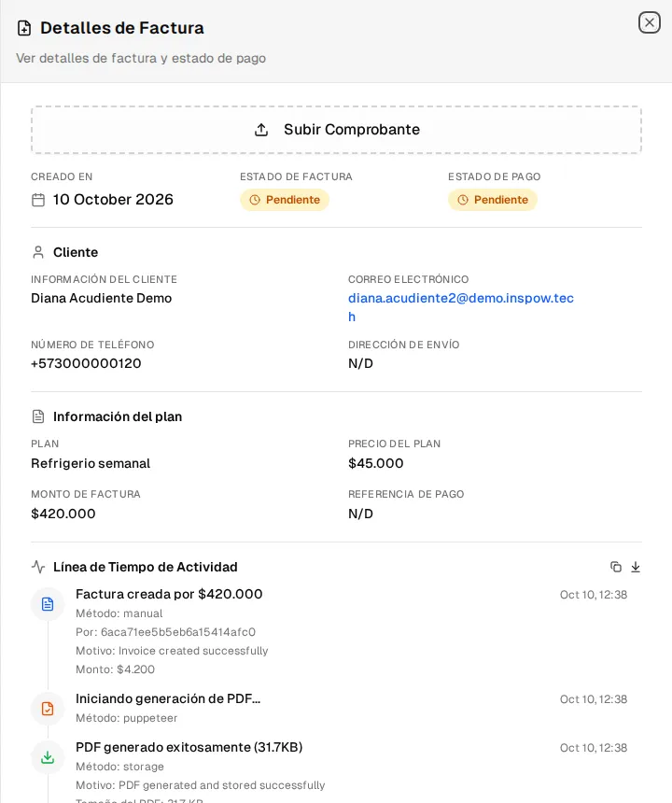
Task: Click the Monto: $4.200 timeline detail
Action: pos(115,669)
